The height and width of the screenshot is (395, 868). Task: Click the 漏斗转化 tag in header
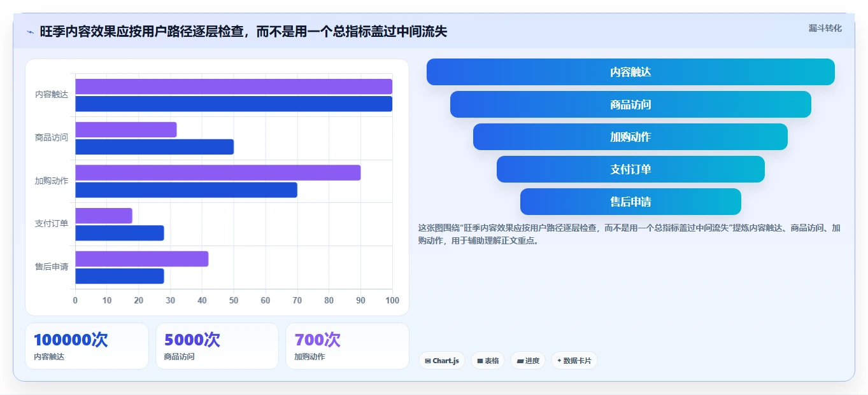coord(825,29)
